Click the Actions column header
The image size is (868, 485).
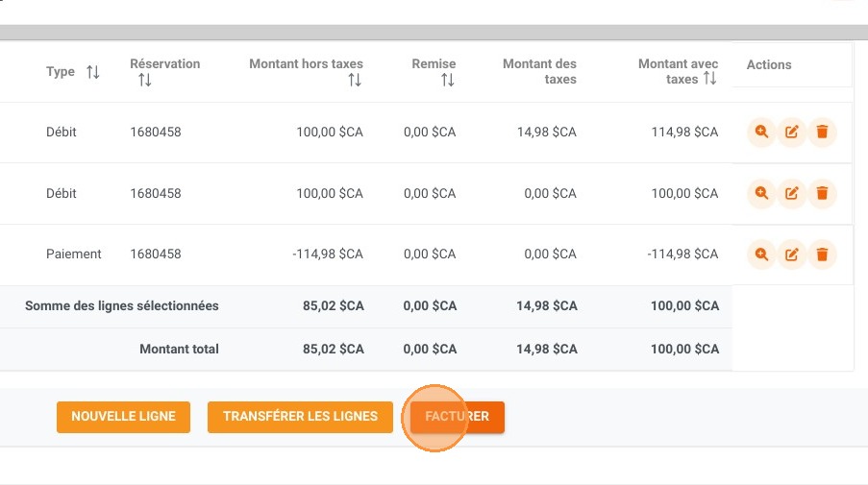click(769, 64)
